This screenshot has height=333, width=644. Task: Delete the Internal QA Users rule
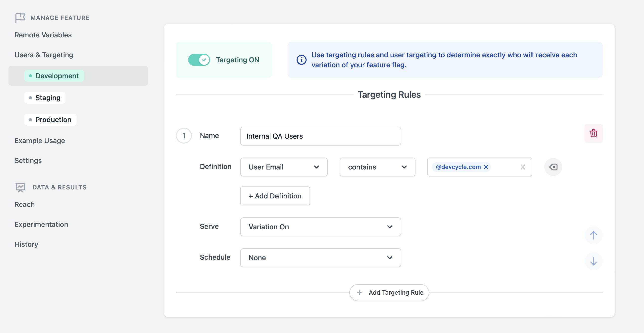[594, 133]
